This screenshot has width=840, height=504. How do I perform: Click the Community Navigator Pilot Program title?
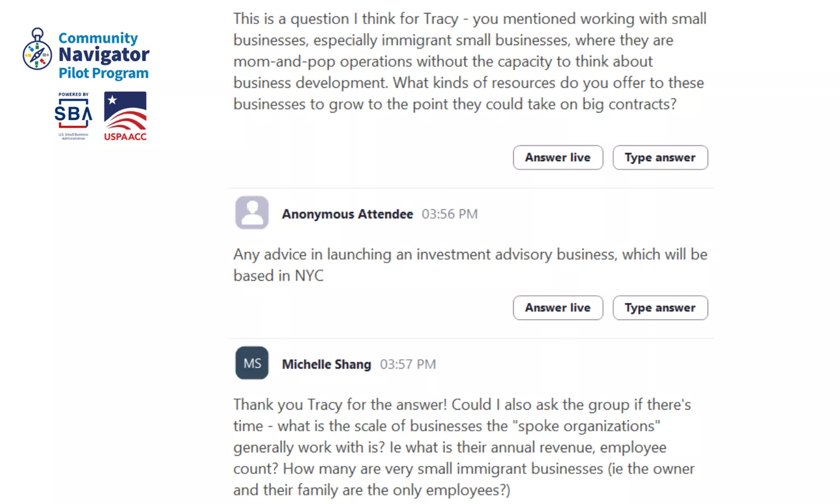103,55
